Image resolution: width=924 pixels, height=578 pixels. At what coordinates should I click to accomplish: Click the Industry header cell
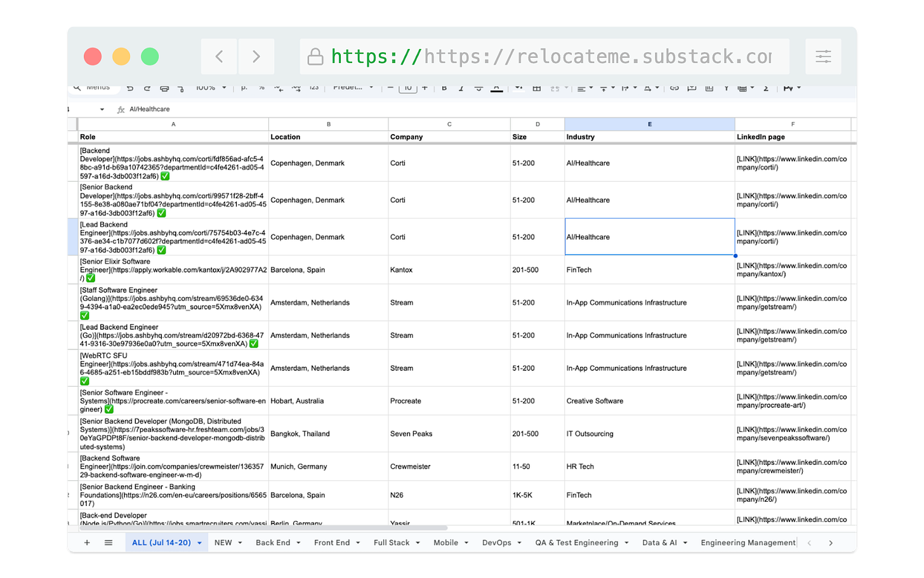[650, 137]
